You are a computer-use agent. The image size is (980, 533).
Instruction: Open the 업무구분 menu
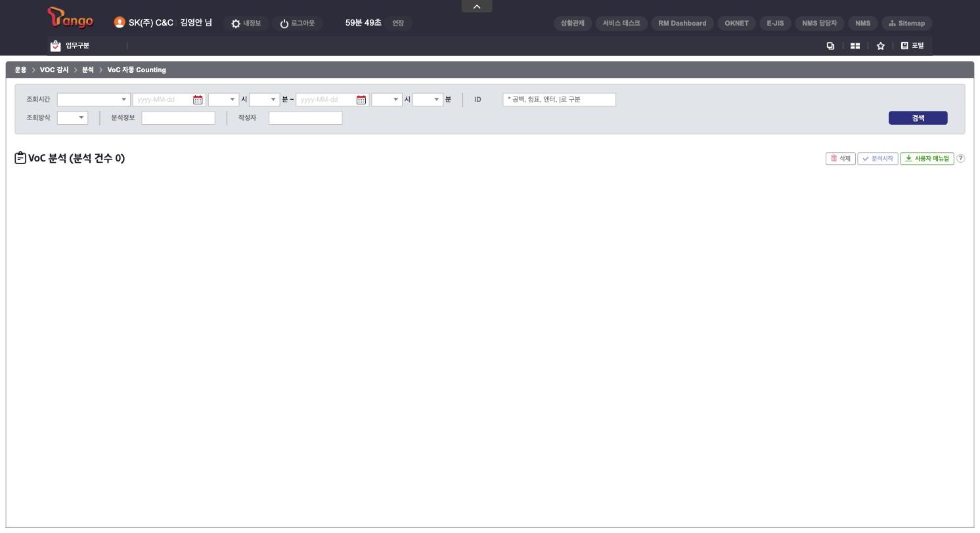70,46
